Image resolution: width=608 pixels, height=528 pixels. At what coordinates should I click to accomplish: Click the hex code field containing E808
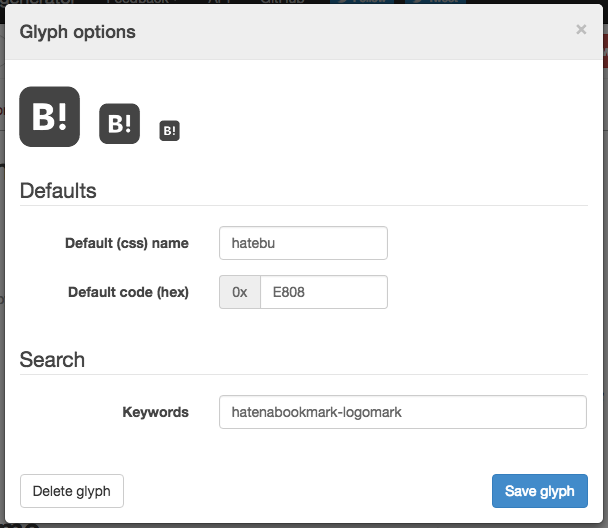click(x=323, y=292)
